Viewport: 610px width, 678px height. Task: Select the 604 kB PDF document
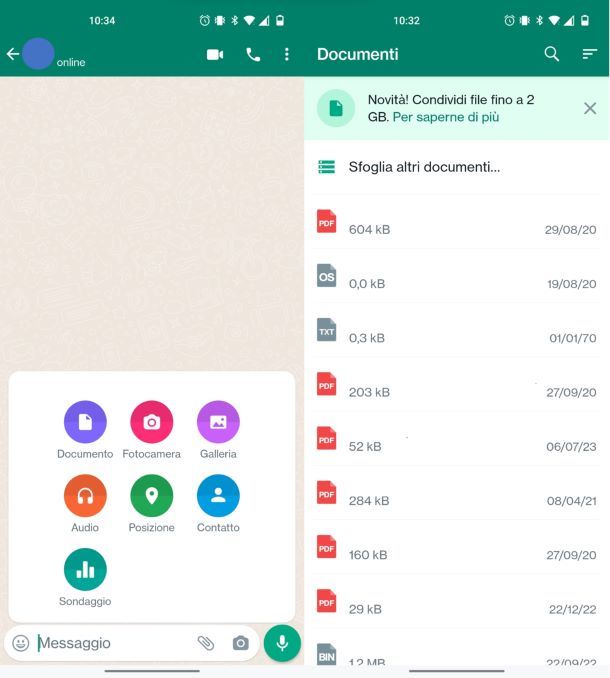[457, 223]
